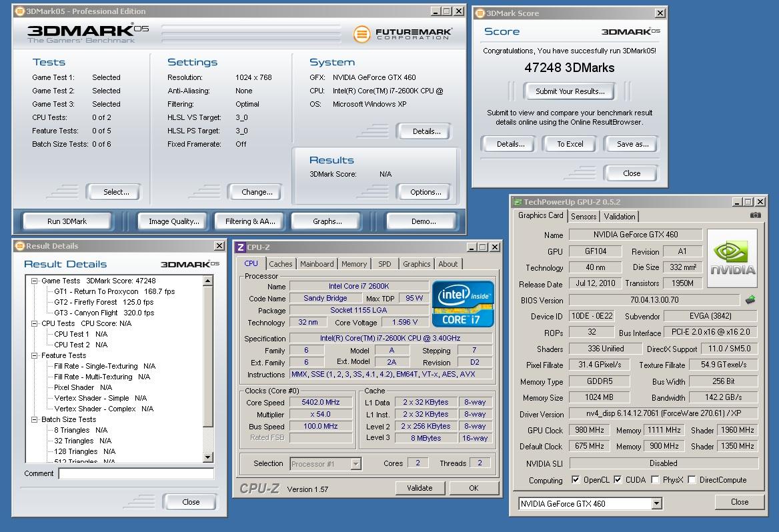The height and width of the screenshot is (532, 779).
Task: Click the BIOS Version 70.04.13.00.70 field
Action: [x=654, y=300]
